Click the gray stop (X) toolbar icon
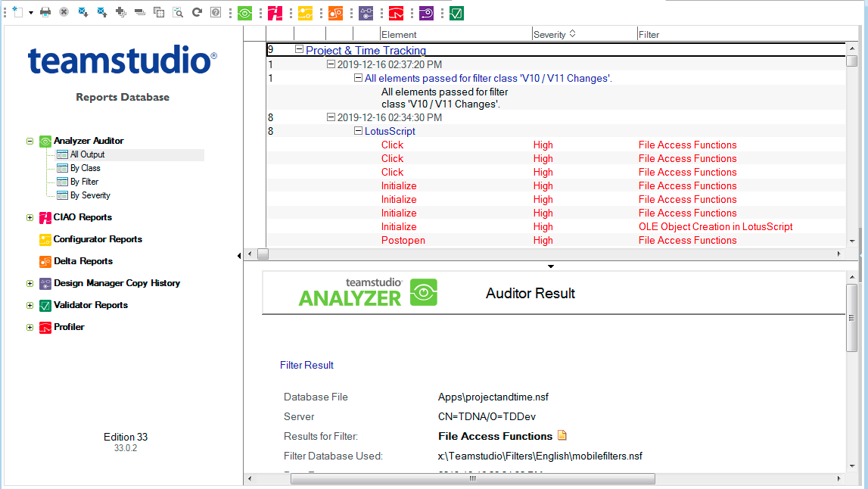This screenshot has width=868, height=489. (64, 11)
